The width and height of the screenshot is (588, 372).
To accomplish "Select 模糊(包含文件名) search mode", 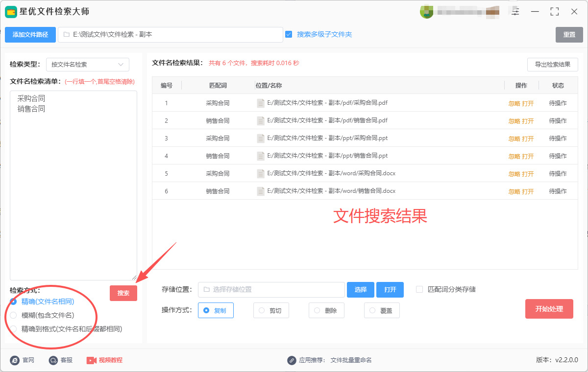I will coord(14,315).
